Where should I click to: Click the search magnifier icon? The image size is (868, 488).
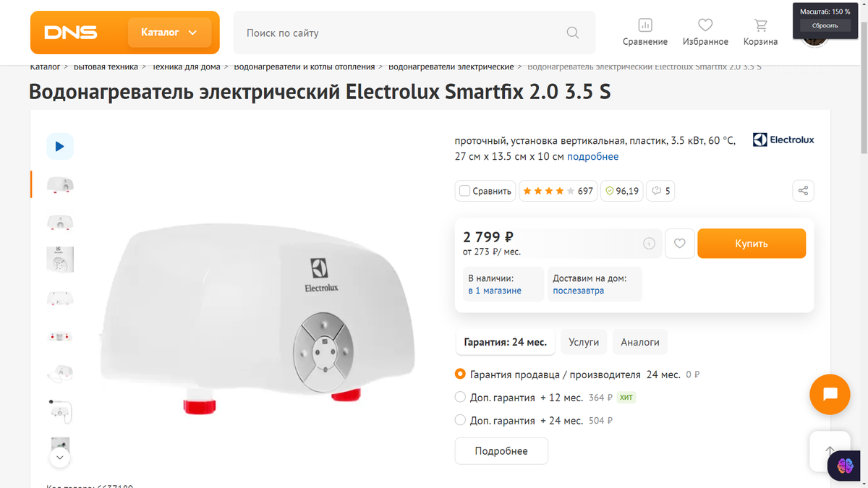tap(572, 33)
